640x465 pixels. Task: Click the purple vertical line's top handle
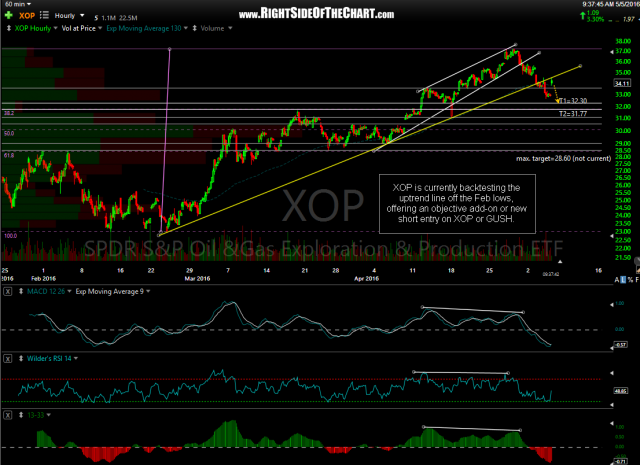coord(169,49)
